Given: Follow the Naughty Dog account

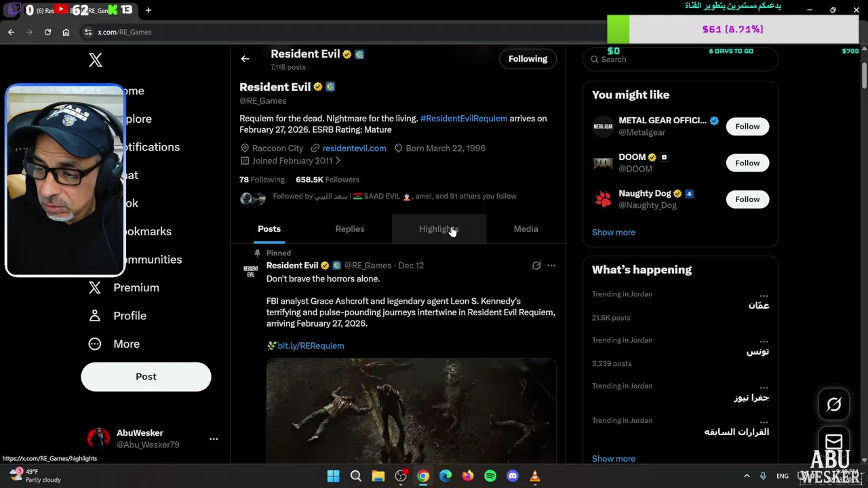Looking at the screenshot, I should pos(747,199).
